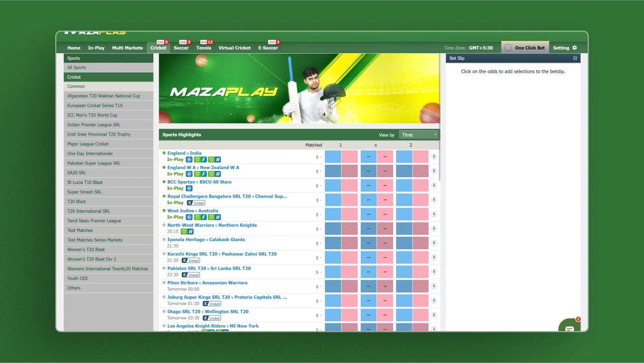Viewport: 644px width, 363px height.
Task: Open Women's T20 Blast Div 2 sidebar item
Action: click(x=108, y=259)
